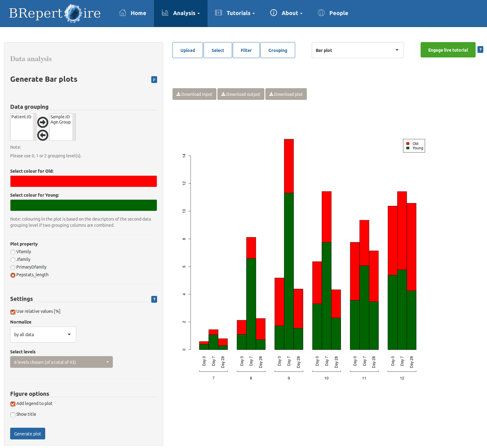Click the People icon in the navbar

[321, 13]
